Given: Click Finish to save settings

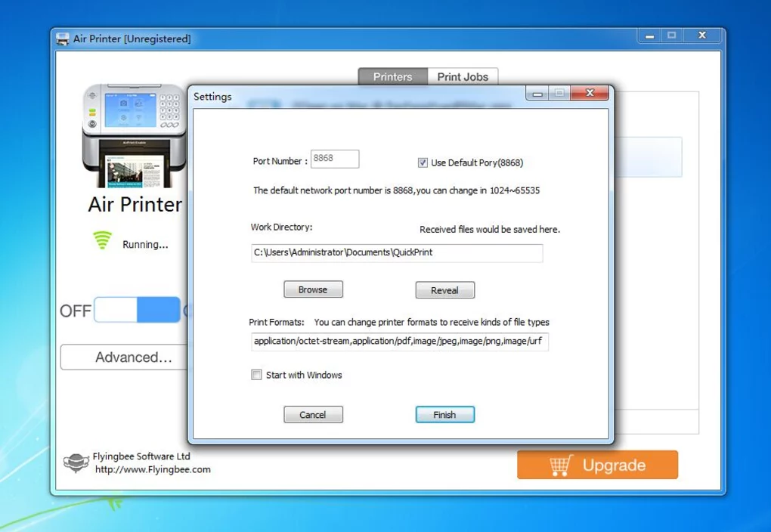Looking at the screenshot, I should pyautogui.click(x=444, y=415).
